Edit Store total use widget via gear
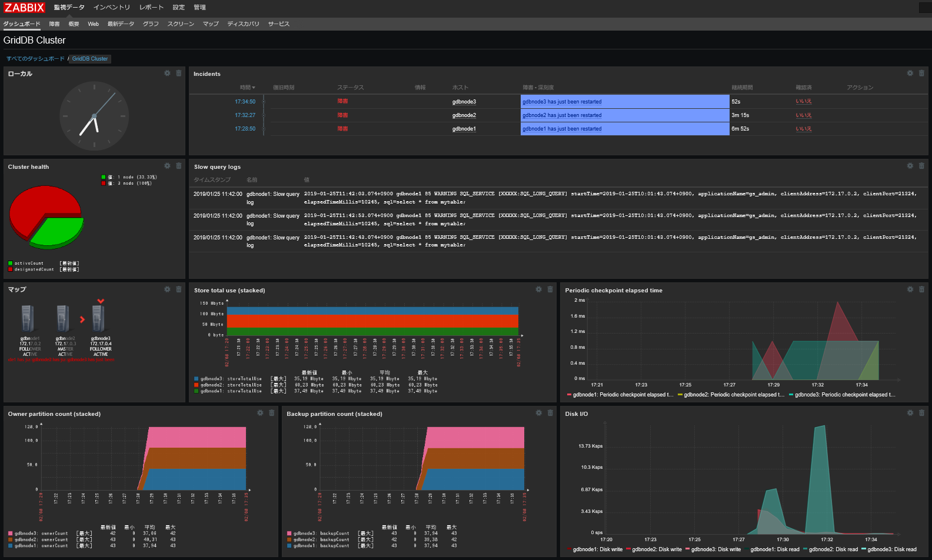932x560 pixels. (x=538, y=290)
